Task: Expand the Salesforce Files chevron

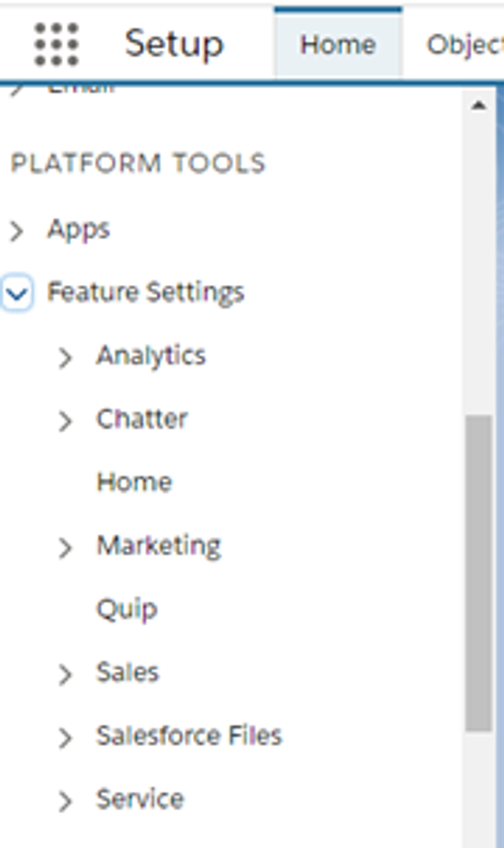Action: [x=65, y=738]
